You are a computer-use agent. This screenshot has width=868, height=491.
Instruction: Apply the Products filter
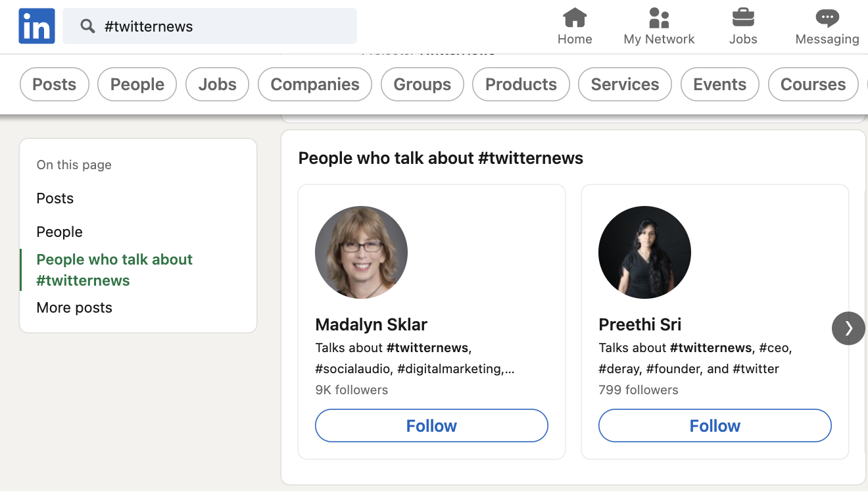[521, 84]
